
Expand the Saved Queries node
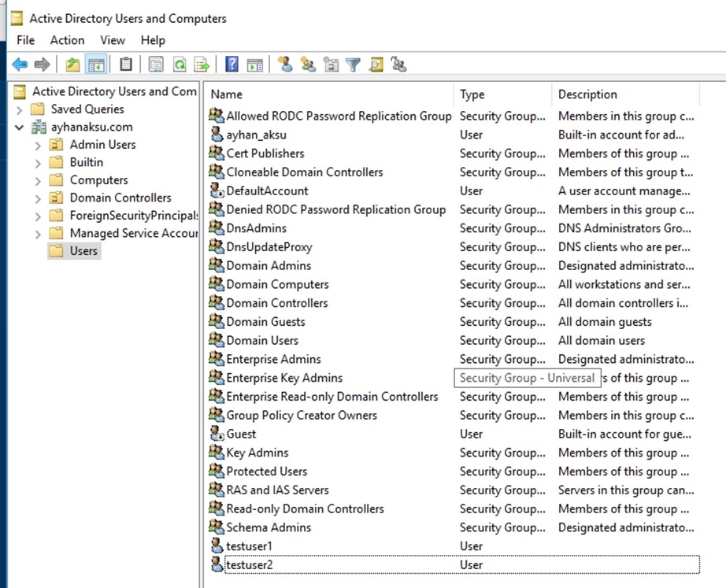(x=19, y=110)
